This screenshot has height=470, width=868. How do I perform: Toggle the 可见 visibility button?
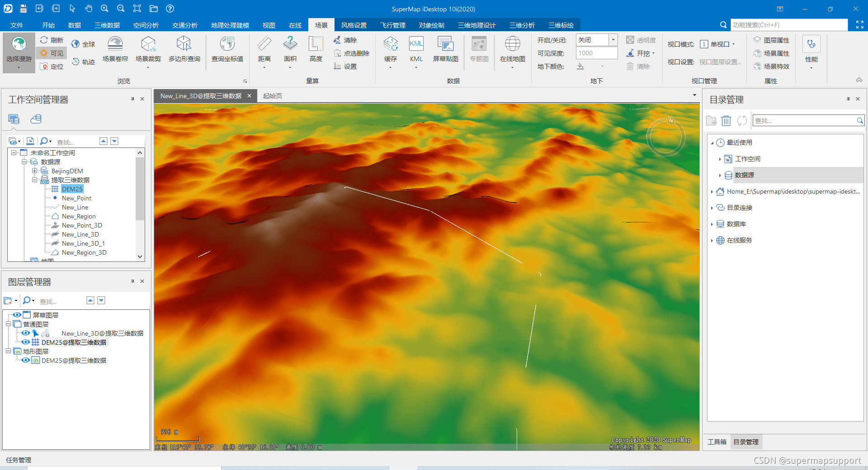(52, 53)
